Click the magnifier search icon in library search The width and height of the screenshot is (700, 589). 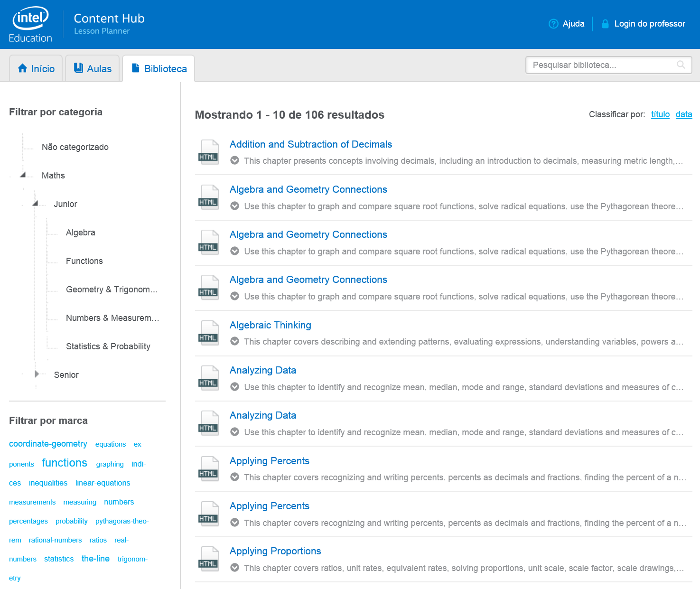point(681,65)
